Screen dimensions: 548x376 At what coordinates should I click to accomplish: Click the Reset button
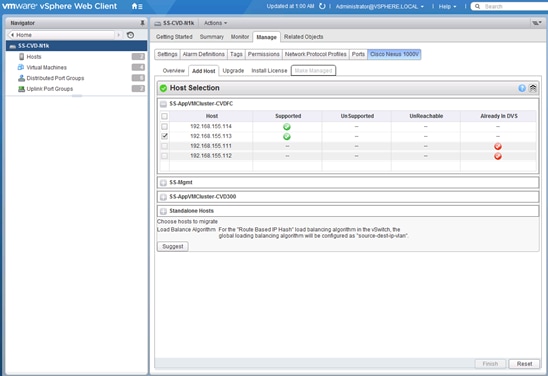[x=524, y=364]
